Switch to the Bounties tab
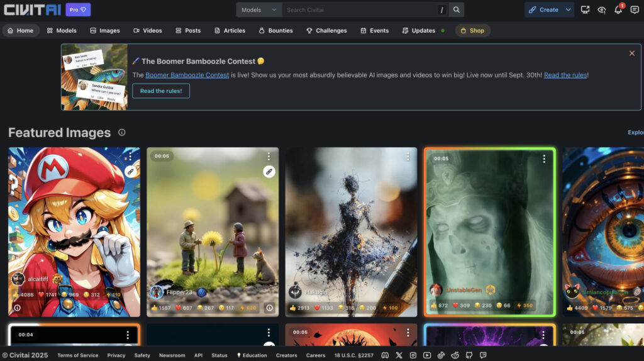The height and width of the screenshot is (361, 644). (x=275, y=30)
